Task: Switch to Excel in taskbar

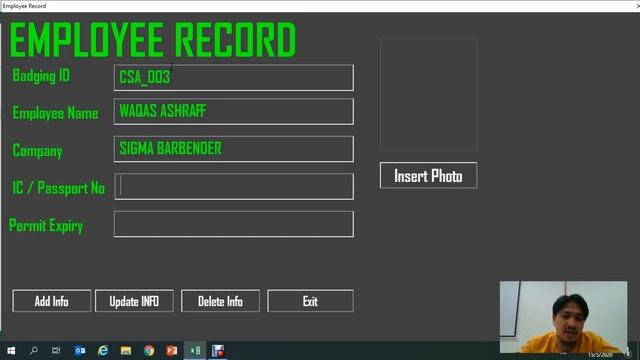Action: coord(195,351)
